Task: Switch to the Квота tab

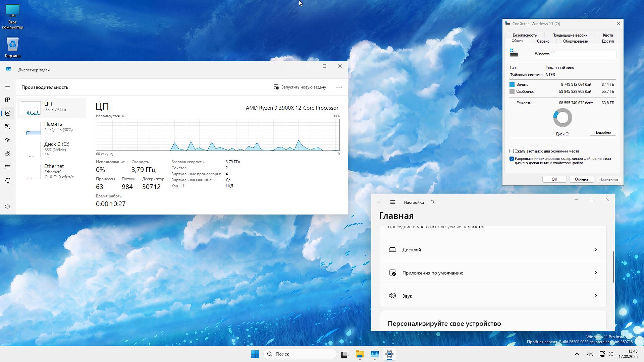Action: [x=607, y=35]
